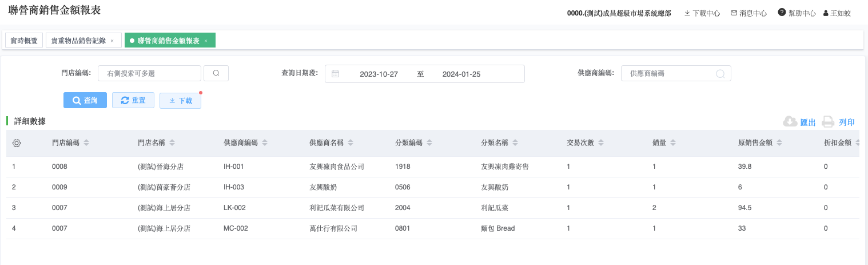Image resolution: width=868 pixels, height=265 pixels.
Task: Click the magnifier button beside store code field
Action: point(216,73)
